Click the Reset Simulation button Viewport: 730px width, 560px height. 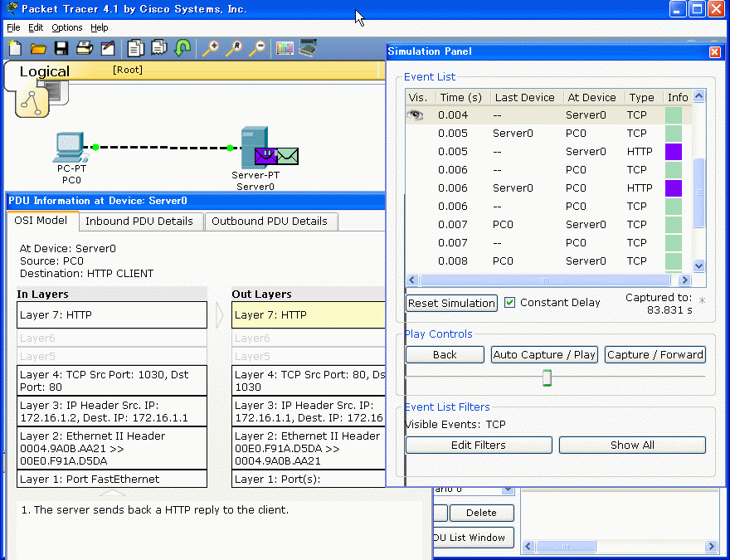[x=451, y=303]
